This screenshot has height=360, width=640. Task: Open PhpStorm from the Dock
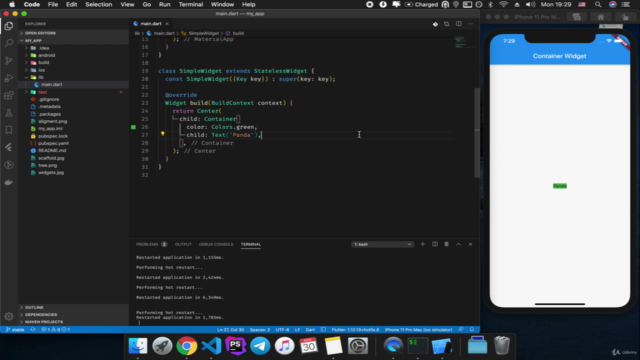(236, 346)
